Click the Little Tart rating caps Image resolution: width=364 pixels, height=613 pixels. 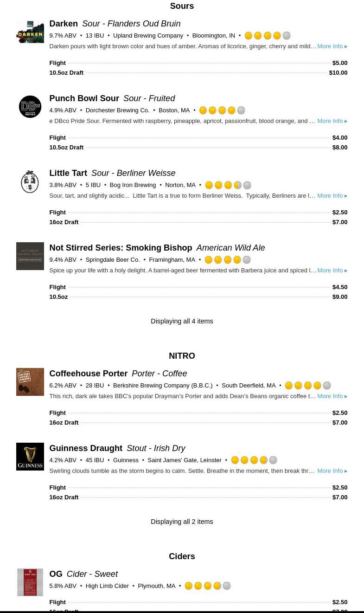pos(228,185)
